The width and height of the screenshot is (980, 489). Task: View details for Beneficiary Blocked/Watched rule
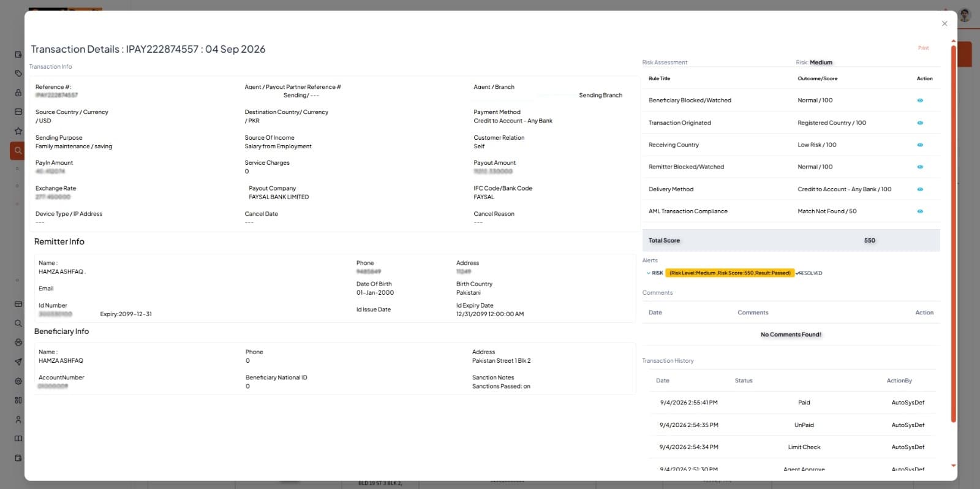(920, 100)
